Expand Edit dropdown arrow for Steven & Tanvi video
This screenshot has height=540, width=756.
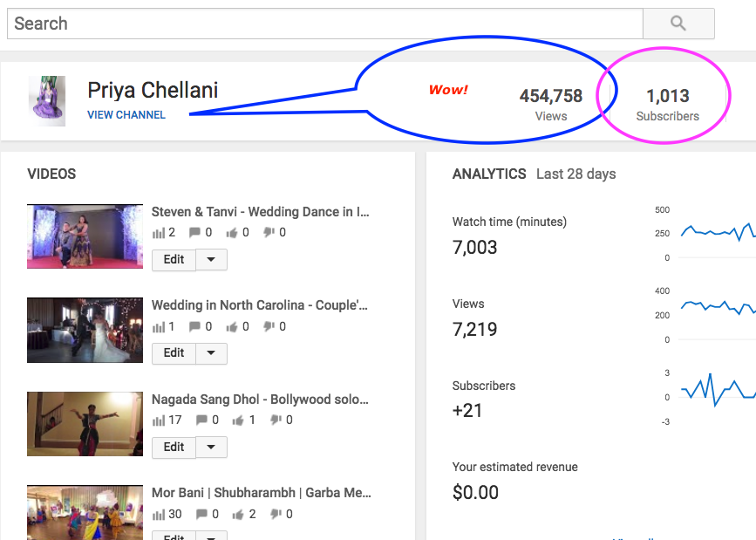(211, 260)
